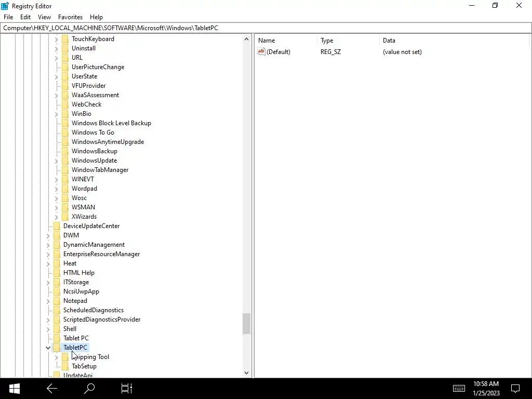Open the File menu
532x399 pixels.
click(x=8, y=17)
